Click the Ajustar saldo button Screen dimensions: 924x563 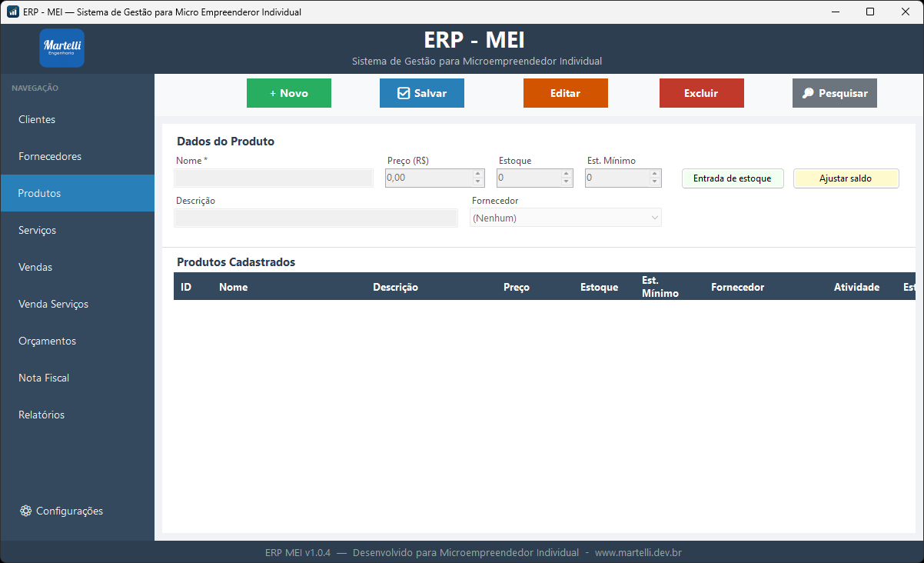click(846, 178)
